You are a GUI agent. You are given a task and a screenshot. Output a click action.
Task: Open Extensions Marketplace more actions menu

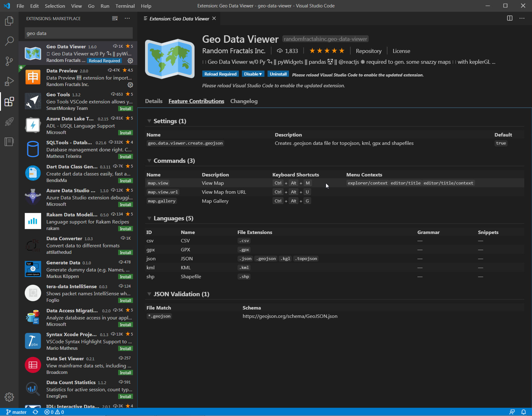click(127, 19)
